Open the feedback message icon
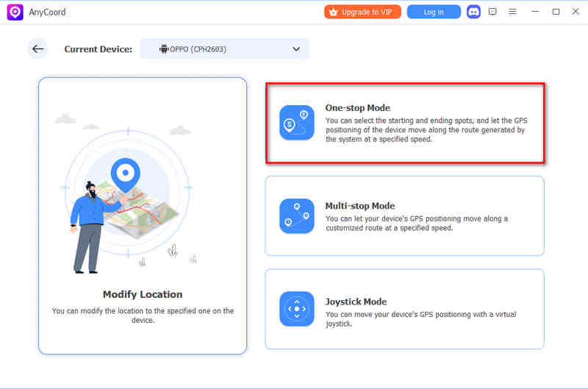 492,12
